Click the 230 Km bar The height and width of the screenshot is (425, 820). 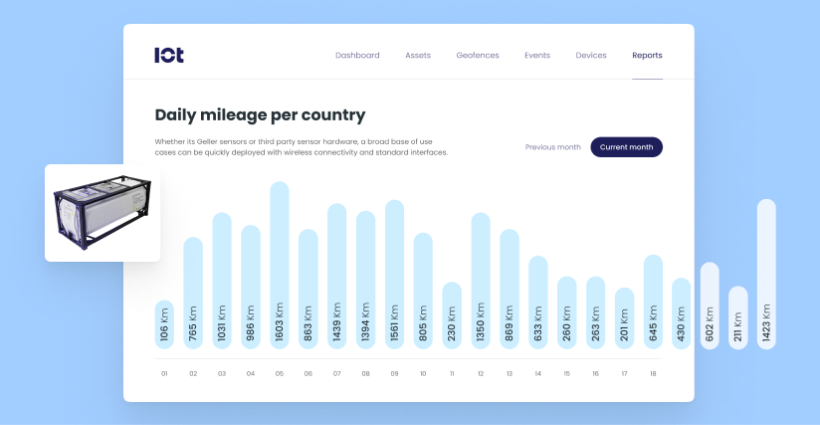pos(452,315)
